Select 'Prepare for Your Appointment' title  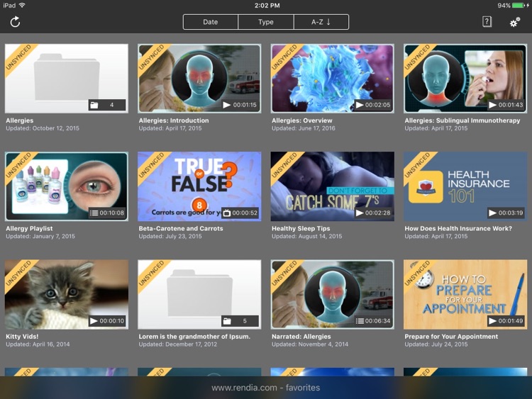pos(451,337)
